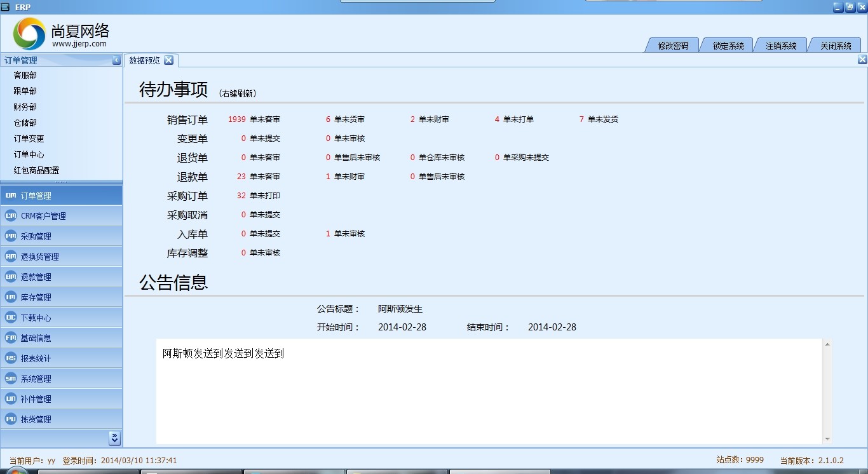This screenshot has height=474, width=868.
Task: Close the content pane with right X
Action: click(862, 60)
